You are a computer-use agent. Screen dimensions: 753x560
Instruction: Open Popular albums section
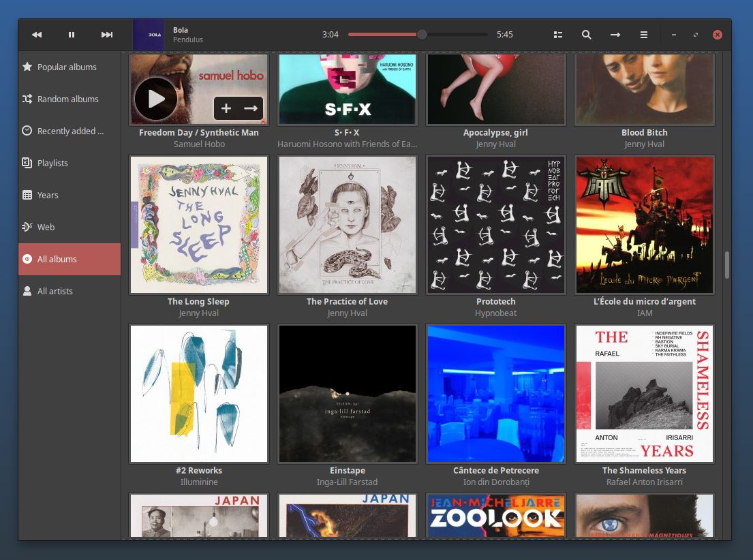click(x=70, y=67)
